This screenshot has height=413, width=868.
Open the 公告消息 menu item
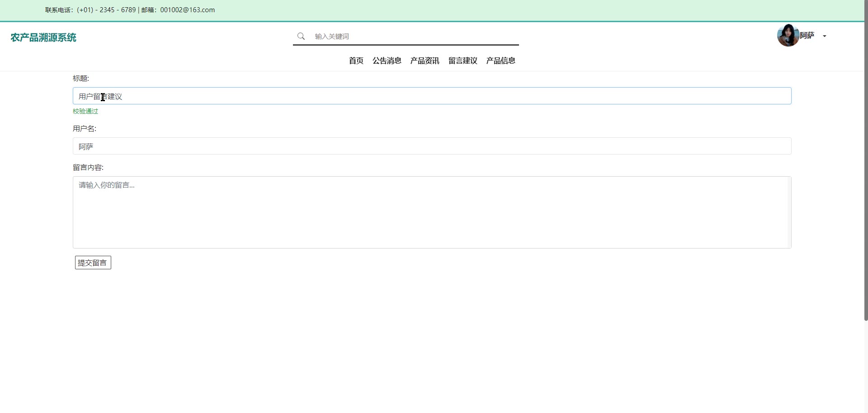(x=387, y=61)
